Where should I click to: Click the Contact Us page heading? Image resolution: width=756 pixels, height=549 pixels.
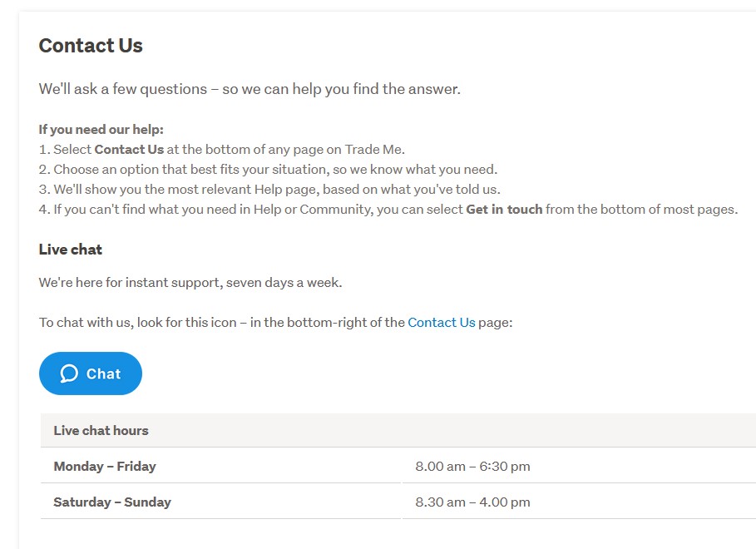pyautogui.click(x=91, y=46)
